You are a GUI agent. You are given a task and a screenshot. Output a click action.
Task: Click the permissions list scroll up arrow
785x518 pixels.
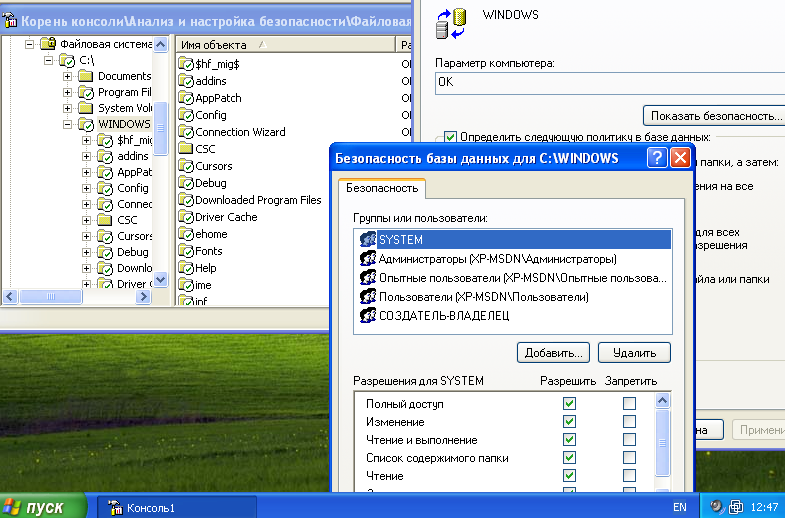tap(662, 400)
